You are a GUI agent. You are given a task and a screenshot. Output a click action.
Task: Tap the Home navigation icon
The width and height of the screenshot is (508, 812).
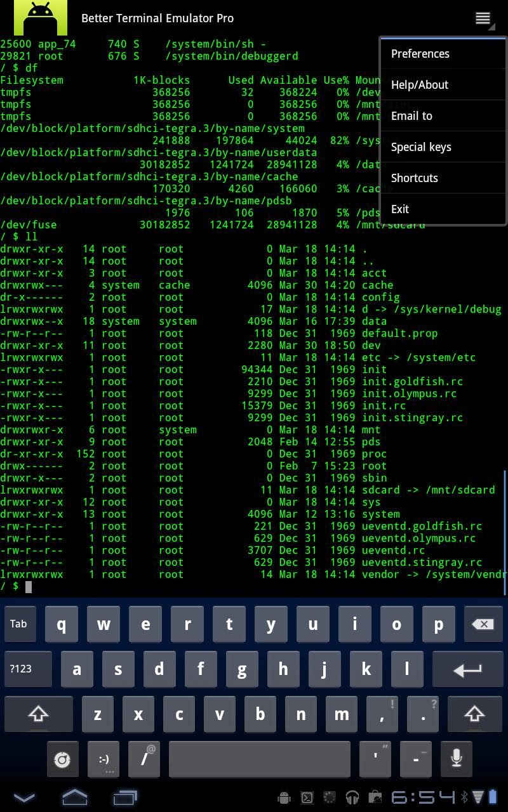[x=74, y=796]
